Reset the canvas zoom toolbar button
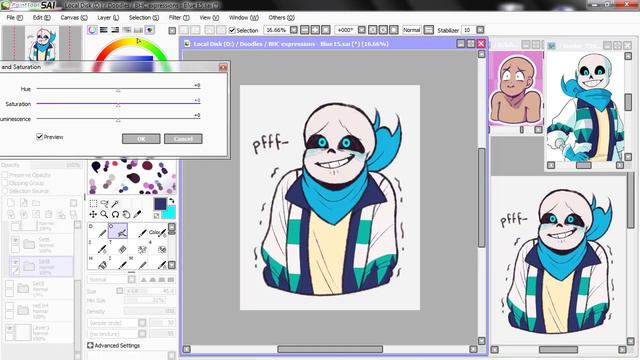This screenshot has height=360, width=640. [326, 30]
